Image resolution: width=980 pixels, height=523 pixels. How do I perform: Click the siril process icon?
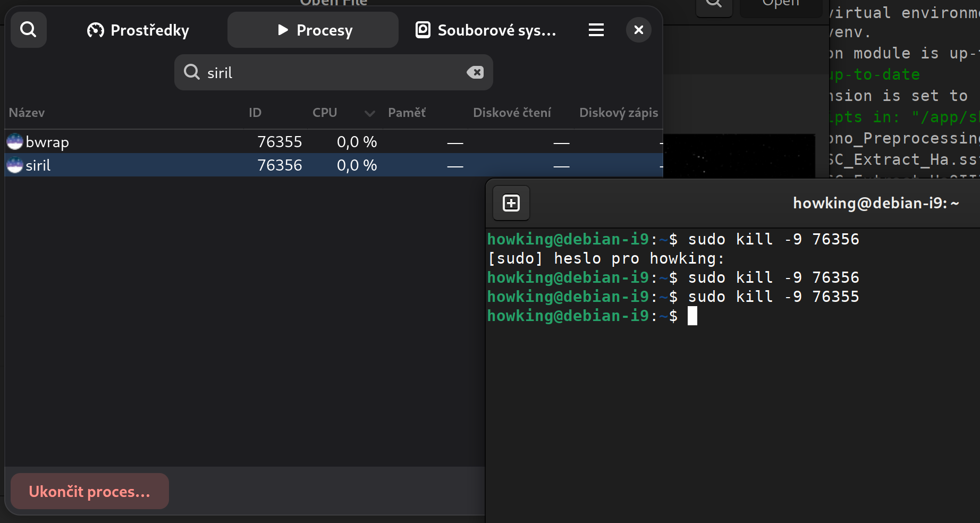[x=15, y=165]
